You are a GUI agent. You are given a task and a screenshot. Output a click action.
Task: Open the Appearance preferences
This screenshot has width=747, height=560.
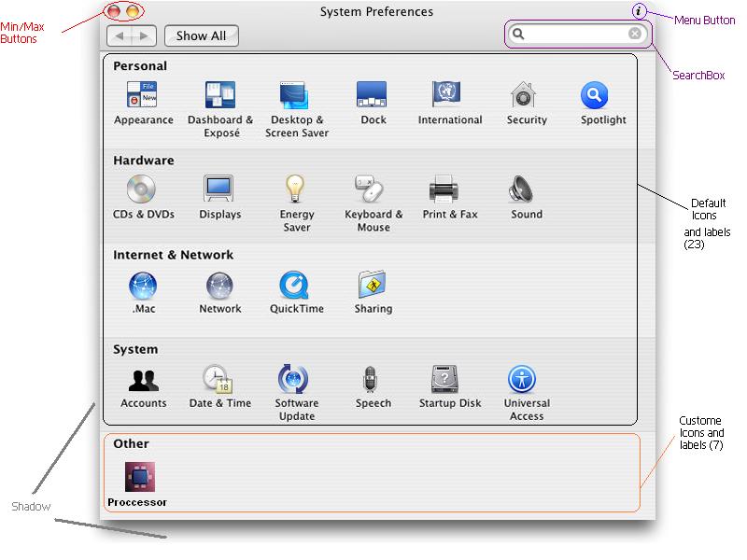[x=143, y=103]
